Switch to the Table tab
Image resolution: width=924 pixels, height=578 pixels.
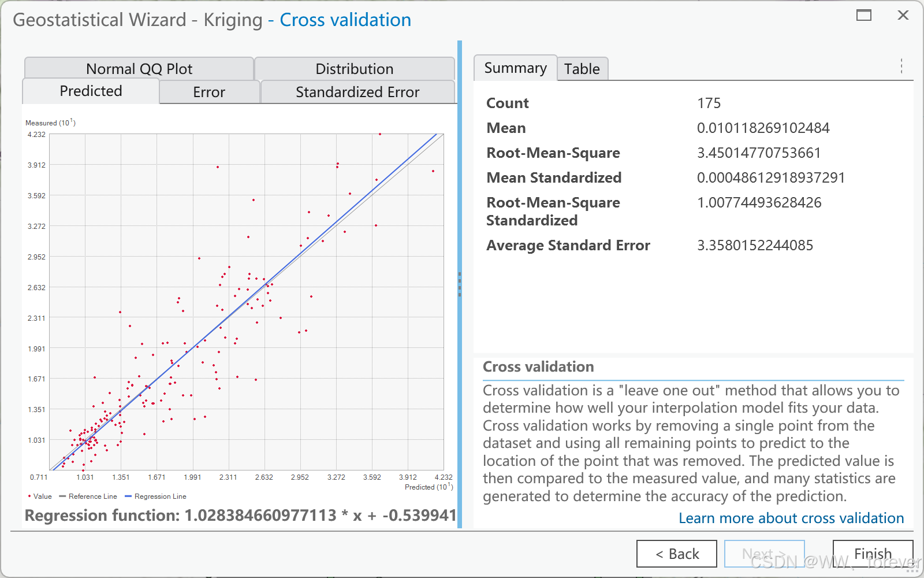click(x=582, y=69)
